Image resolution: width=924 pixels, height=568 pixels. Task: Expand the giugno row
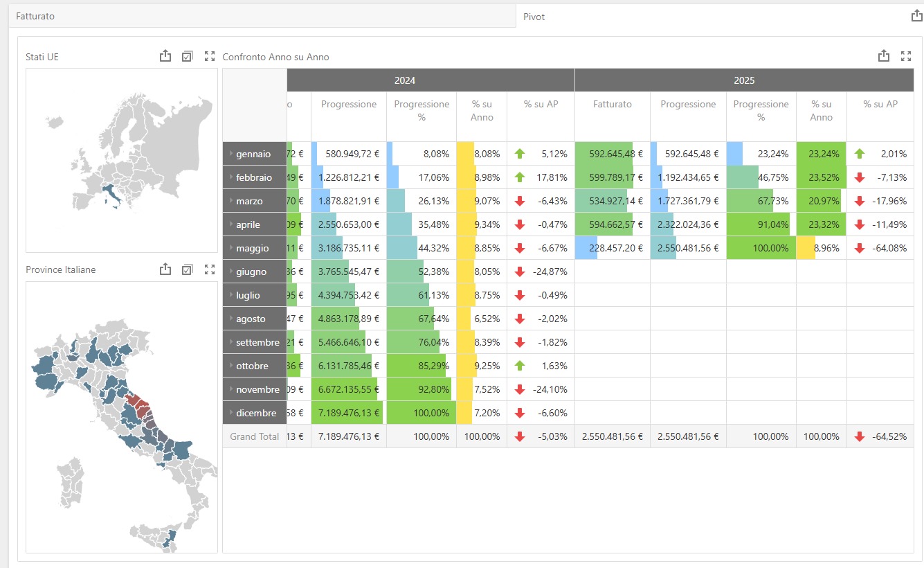click(231, 272)
